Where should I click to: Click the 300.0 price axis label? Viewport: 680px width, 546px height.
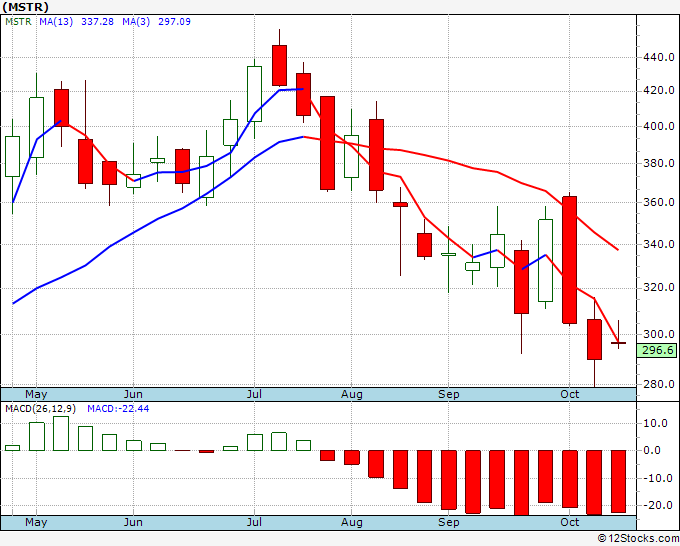(659, 334)
